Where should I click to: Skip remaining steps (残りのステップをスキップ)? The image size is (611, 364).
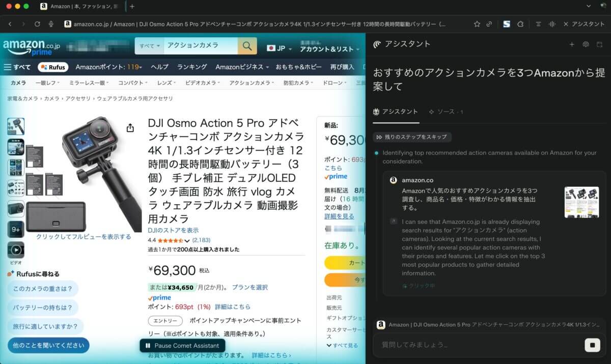(x=412, y=137)
